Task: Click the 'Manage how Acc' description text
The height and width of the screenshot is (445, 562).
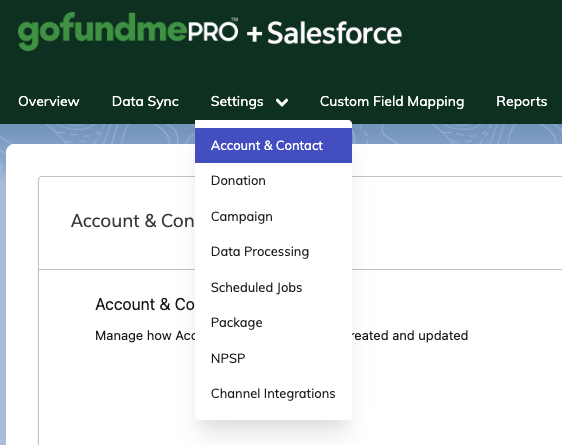Action: [x=145, y=336]
